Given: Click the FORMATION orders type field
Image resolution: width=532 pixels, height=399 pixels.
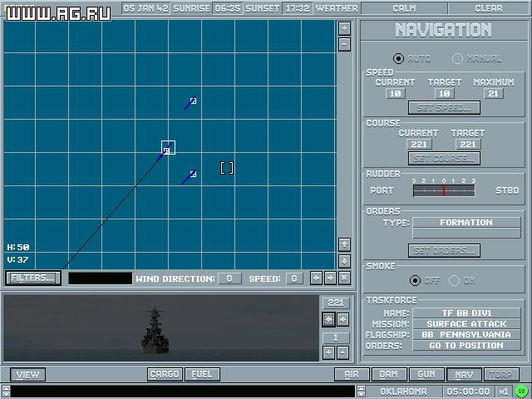Looking at the screenshot, I should tap(466, 223).
